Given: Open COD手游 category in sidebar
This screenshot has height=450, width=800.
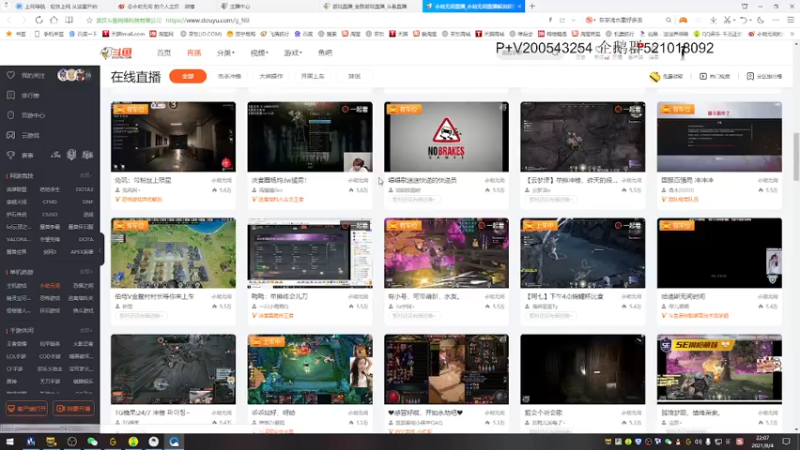Looking at the screenshot, I should coord(49,356).
